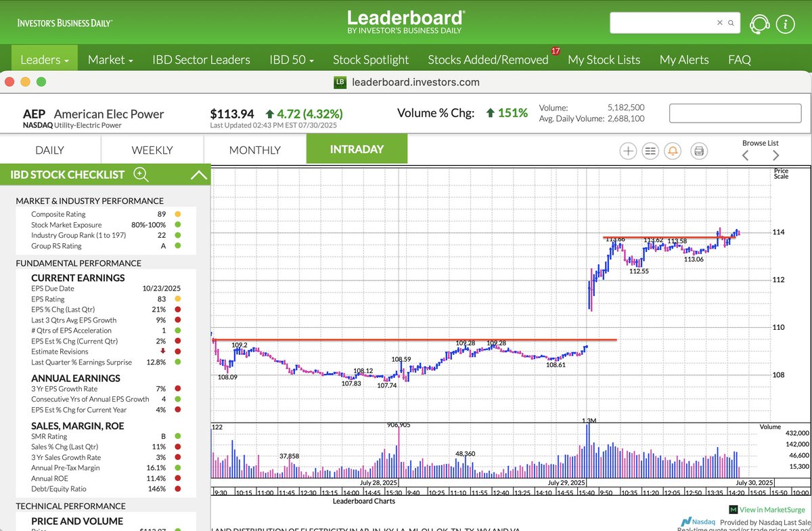Screen dimensions: 812x531
Task: Click Annual ROE 11.4% row
Action: pos(106,478)
